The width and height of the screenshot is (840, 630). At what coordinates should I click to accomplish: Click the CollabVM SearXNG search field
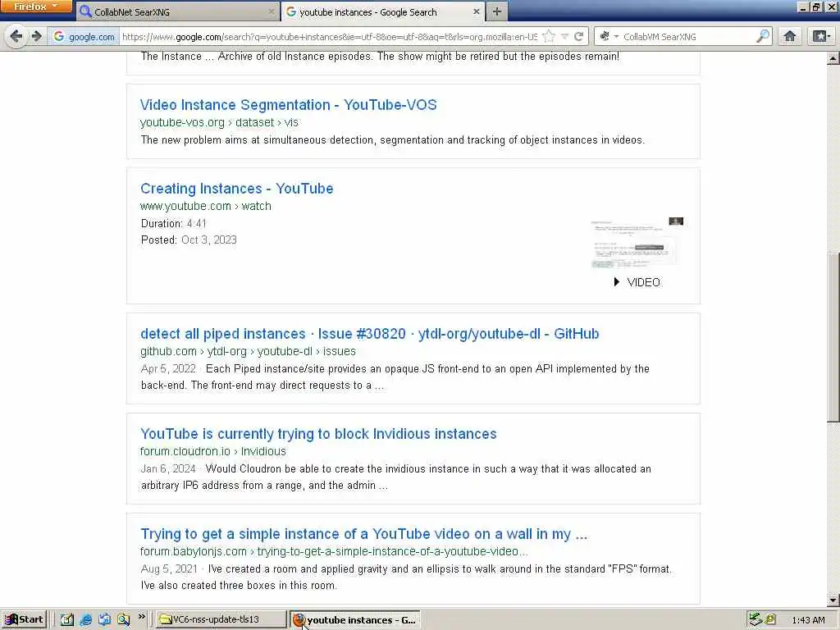point(688,36)
